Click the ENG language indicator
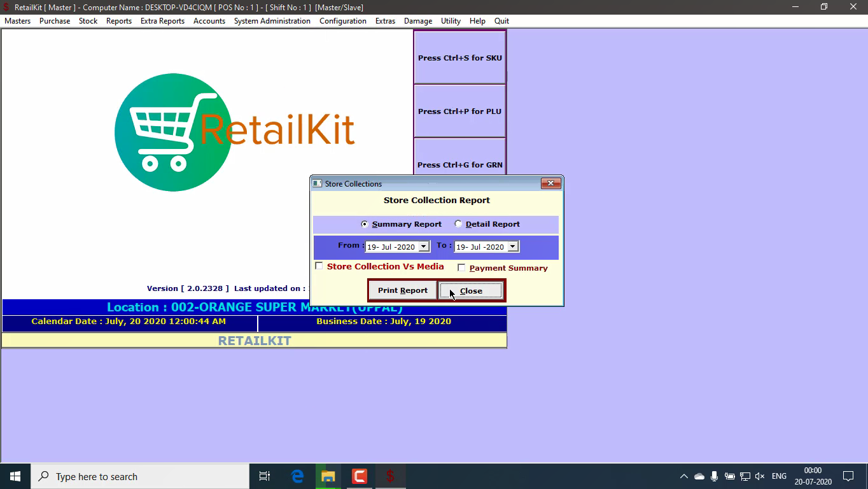868x489 pixels. click(x=779, y=476)
